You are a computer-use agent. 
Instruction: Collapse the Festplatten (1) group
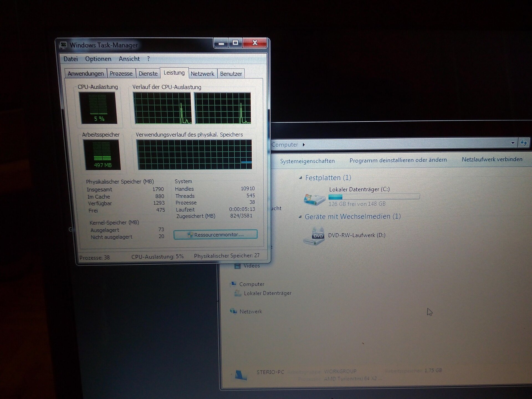[x=301, y=178]
